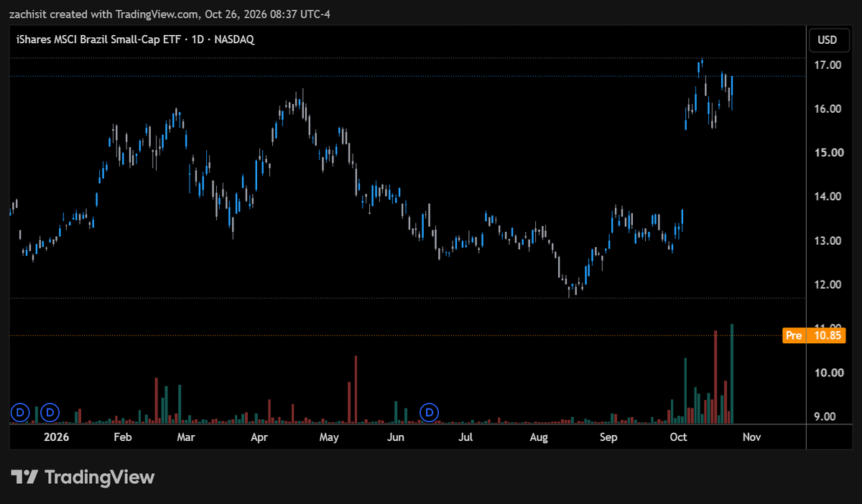Image resolution: width=862 pixels, height=504 pixels.
Task: Click the tallest green volume bar in late October
Action: 732,373
